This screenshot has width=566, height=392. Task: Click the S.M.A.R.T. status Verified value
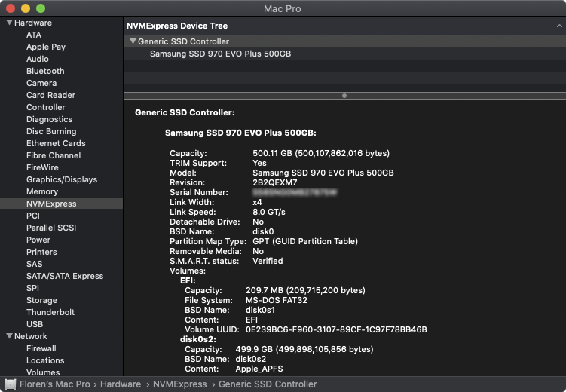[x=268, y=261]
